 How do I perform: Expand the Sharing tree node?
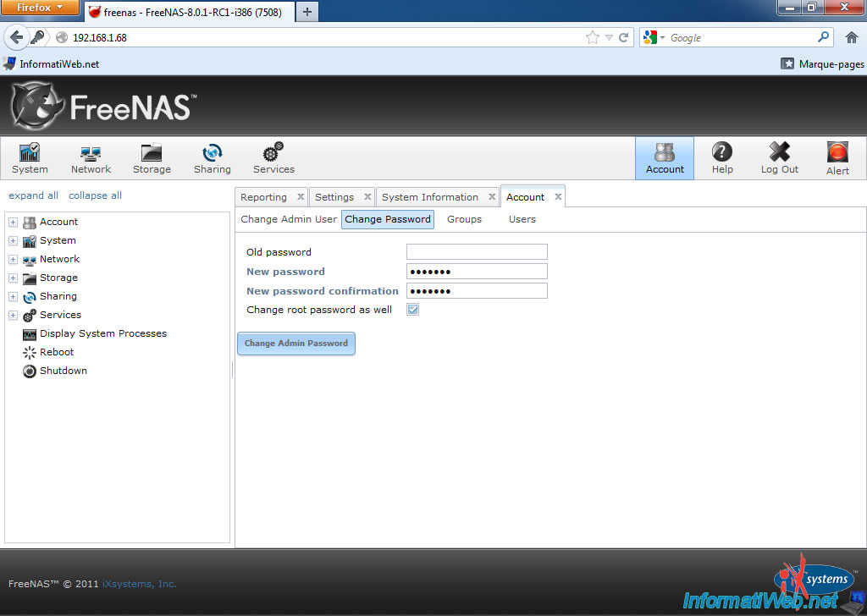14,297
